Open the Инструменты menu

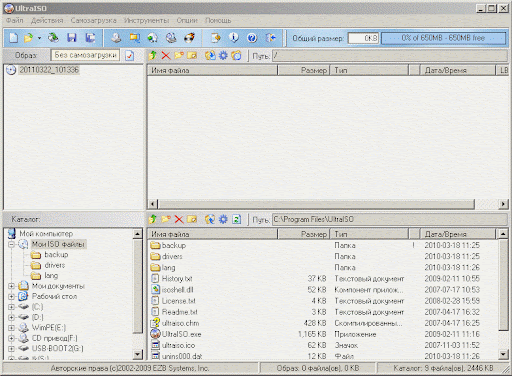pos(146,21)
